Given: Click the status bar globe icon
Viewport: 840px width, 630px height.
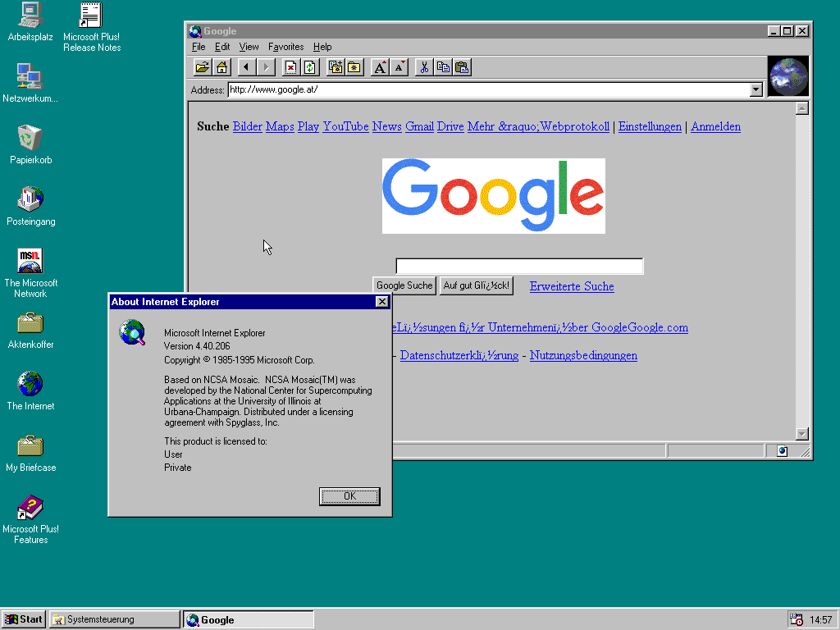Looking at the screenshot, I should 782,451.
